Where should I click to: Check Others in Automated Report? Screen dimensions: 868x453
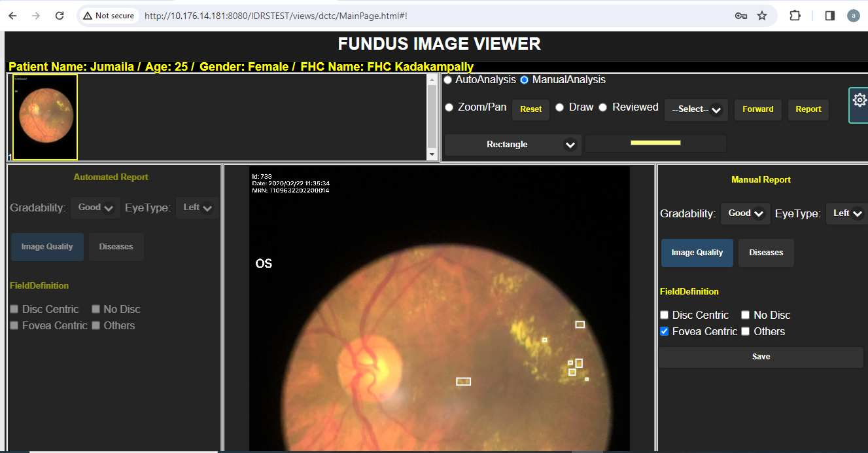pos(95,325)
